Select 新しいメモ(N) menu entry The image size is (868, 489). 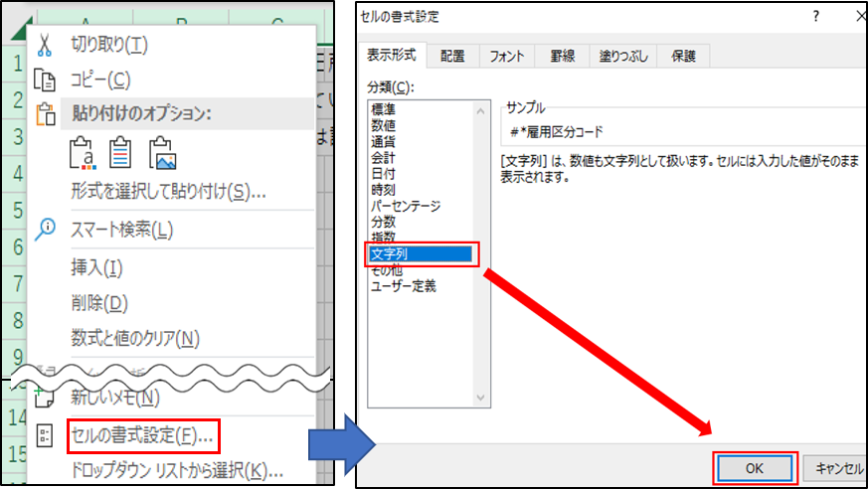point(115,398)
